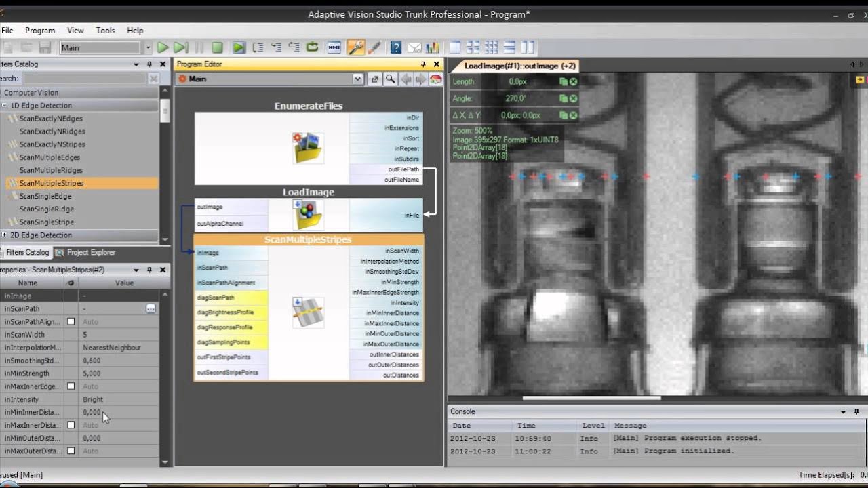Image resolution: width=868 pixels, height=488 pixels.
Task: Toggle the inMaxOuterDistance Auto checkbox
Action: [x=71, y=451]
